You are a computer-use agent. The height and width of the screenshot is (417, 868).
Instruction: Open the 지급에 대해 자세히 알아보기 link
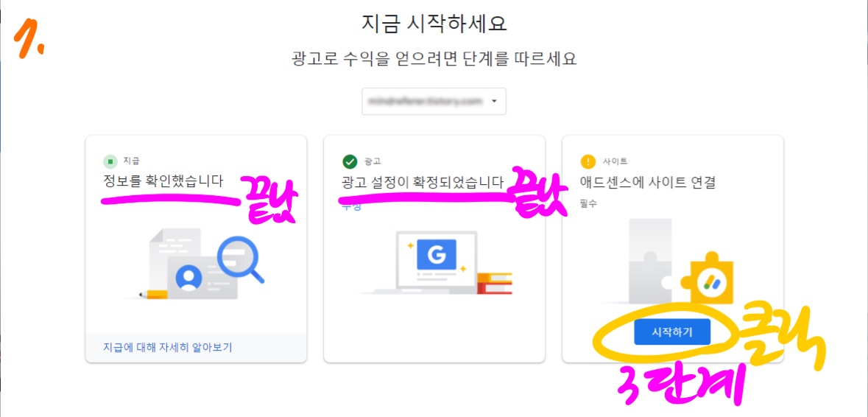point(168,348)
